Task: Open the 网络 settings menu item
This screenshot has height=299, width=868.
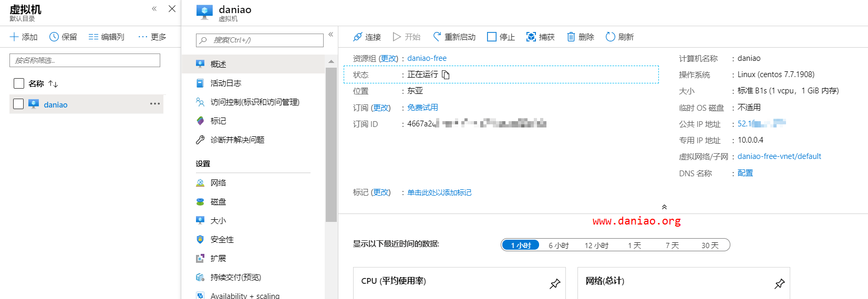Action: 218,183
